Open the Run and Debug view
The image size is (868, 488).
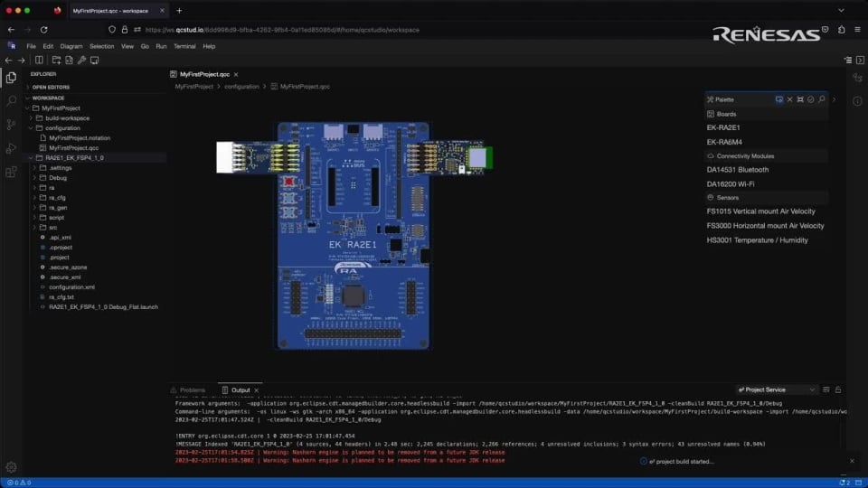click(11, 148)
